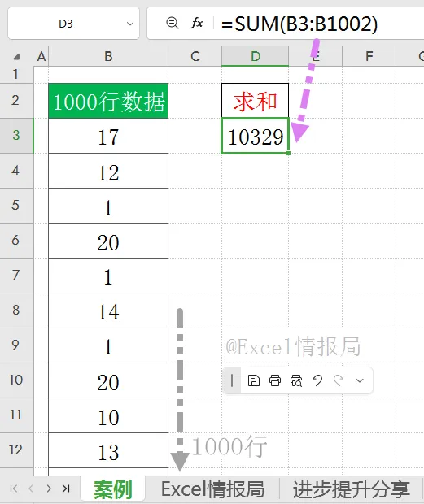Jump to last sheet tab arrow
The height and width of the screenshot is (504, 424).
(x=66, y=489)
